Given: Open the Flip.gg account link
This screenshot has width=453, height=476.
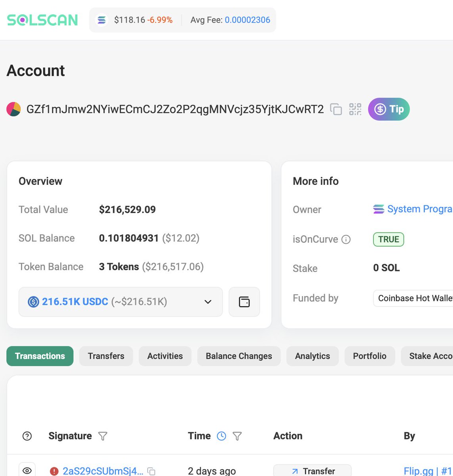Looking at the screenshot, I should [x=428, y=471].
